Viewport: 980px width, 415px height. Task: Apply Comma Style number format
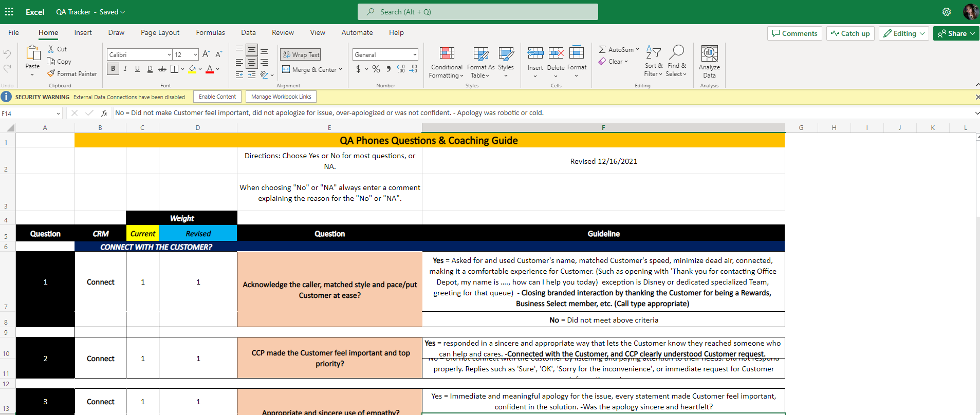pyautogui.click(x=389, y=69)
